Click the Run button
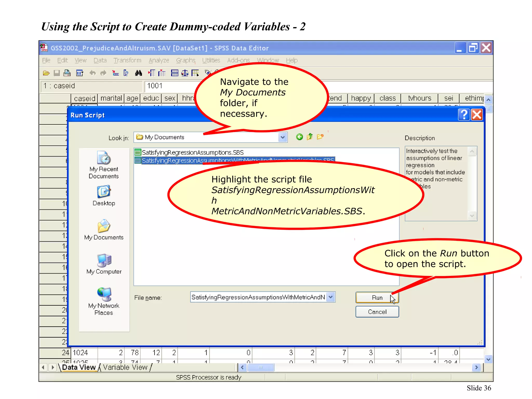Screen dimensions: 532x399 pos(377,297)
